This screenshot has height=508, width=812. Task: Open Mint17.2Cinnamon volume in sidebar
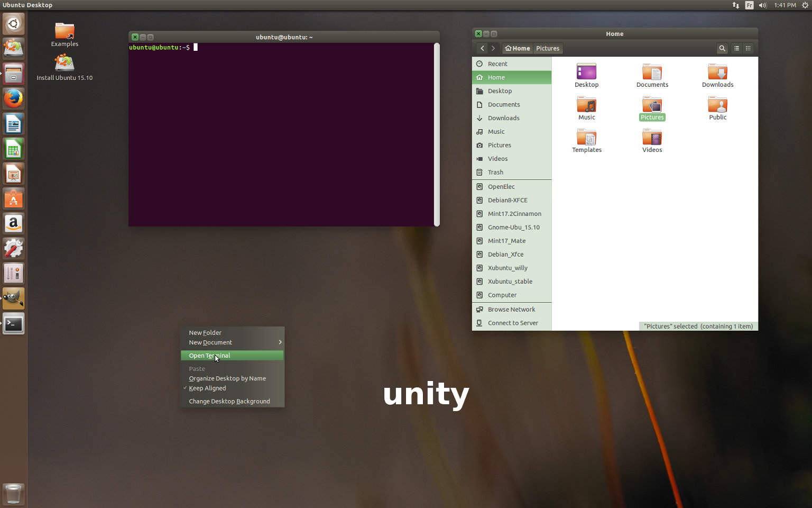click(x=512, y=214)
